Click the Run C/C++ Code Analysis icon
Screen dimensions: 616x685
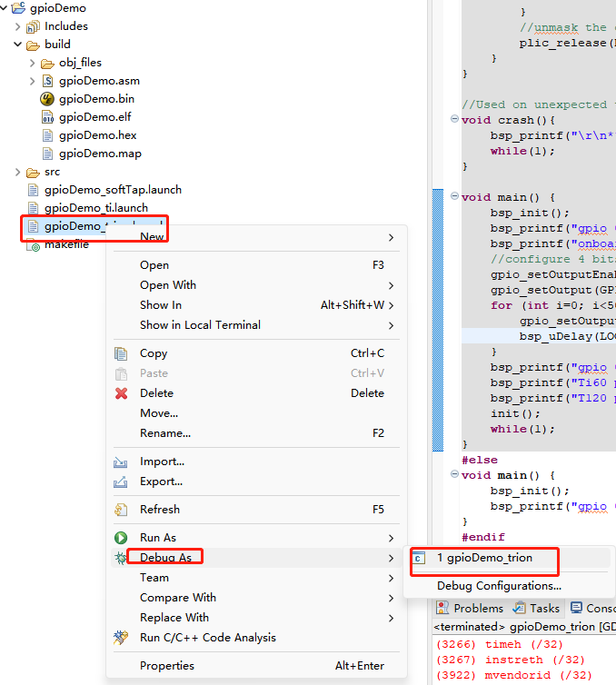[x=121, y=638]
